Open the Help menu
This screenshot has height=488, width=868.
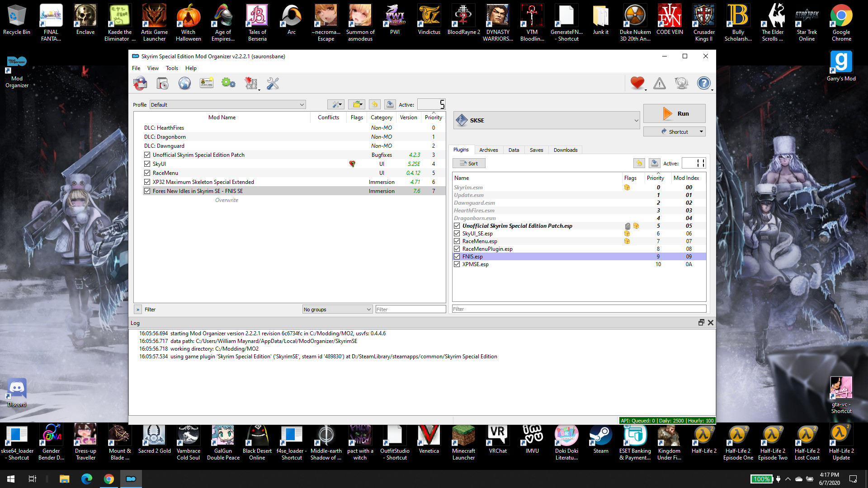pos(191,68)
